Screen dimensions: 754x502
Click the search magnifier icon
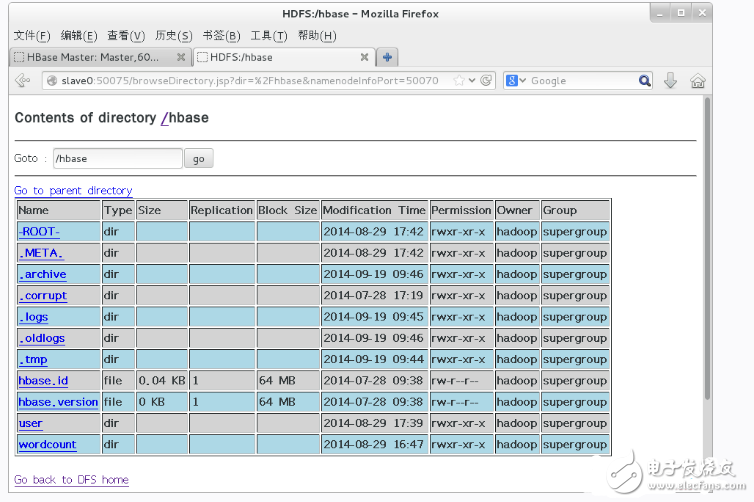[x=644, y=80]
